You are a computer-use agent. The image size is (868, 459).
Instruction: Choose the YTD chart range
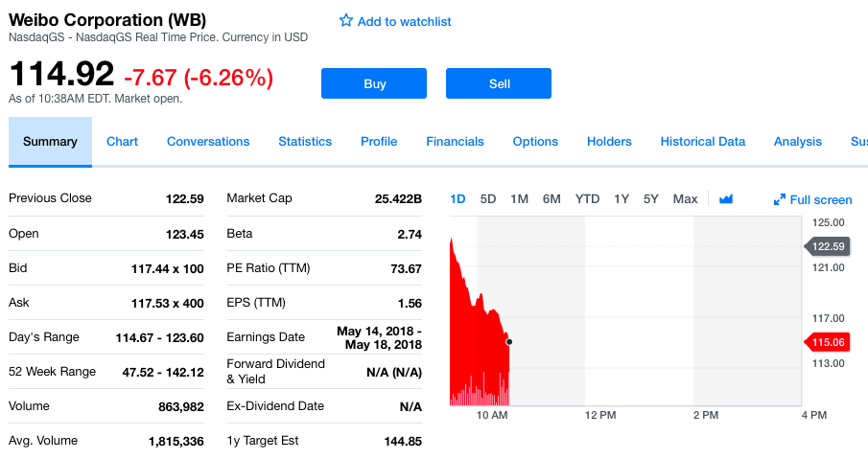(x=587, y=199)
